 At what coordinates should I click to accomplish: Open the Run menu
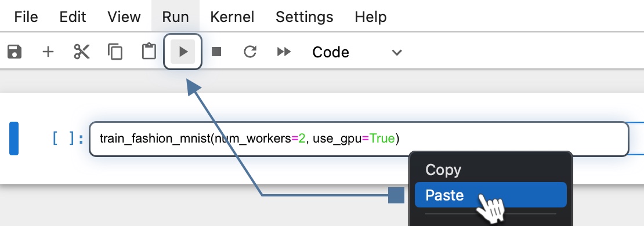(x=175, y=17)
